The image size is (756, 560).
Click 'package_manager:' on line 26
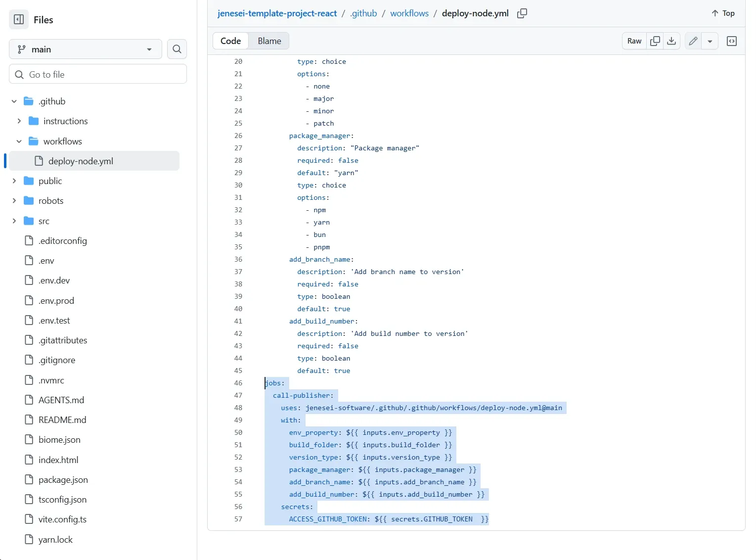(x=321, y=136)
